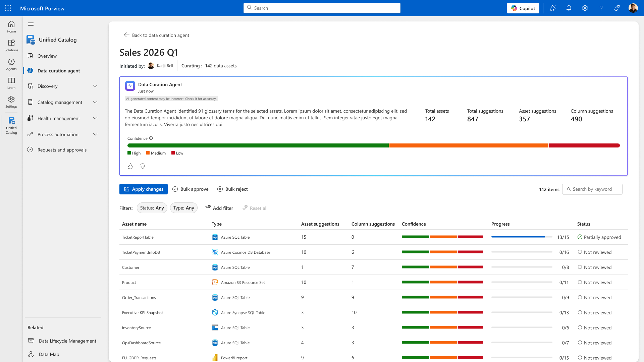This screenshot has height=362, width=644.
Task: Click the overall Confidence bar
Action: point(373,145)
